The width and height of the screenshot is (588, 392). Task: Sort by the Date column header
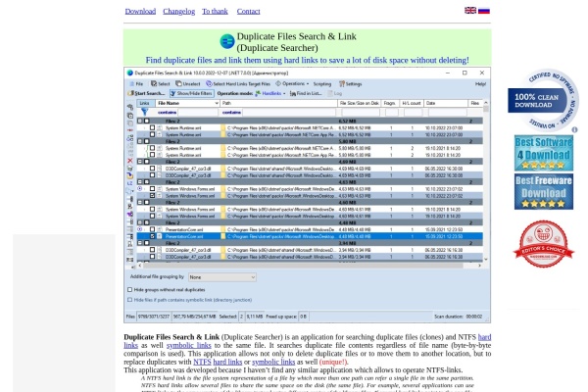click(446, 103)
